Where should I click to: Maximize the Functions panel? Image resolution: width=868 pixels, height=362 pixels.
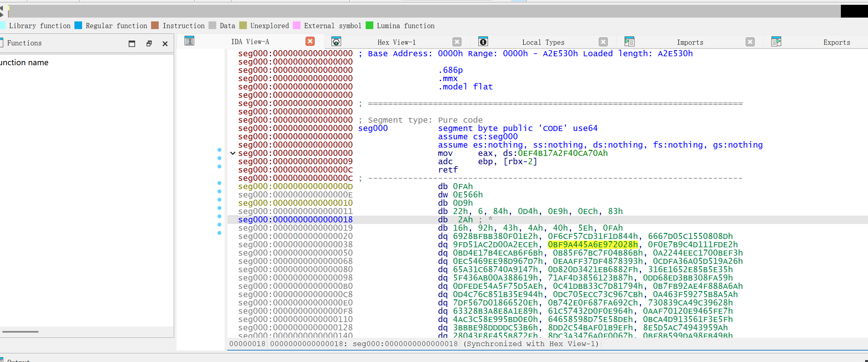[x=132, y=43]
